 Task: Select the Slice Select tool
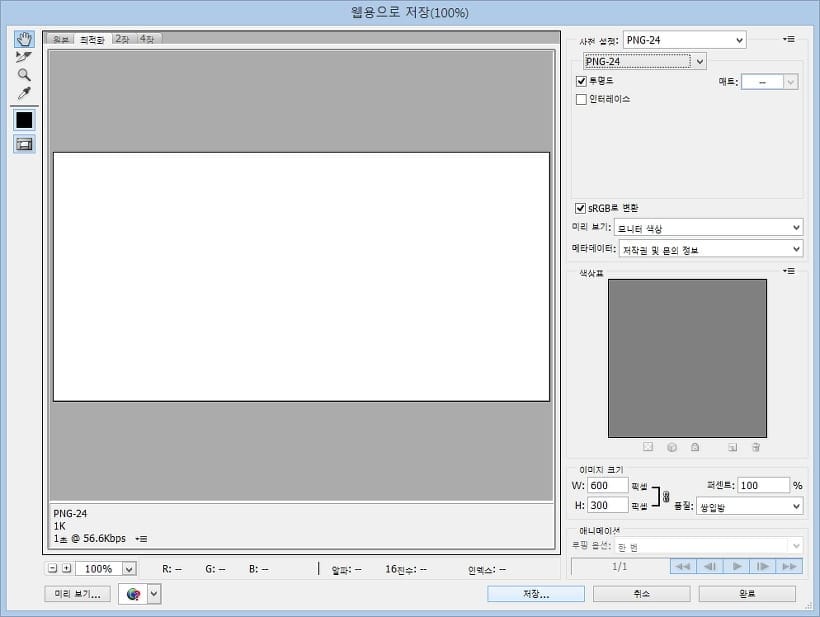[x=24, y=57]
